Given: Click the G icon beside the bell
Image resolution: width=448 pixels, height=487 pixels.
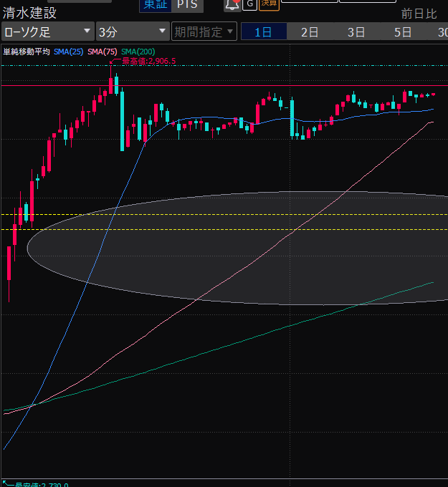Looking at the screenshot, I should click(249, 4).
